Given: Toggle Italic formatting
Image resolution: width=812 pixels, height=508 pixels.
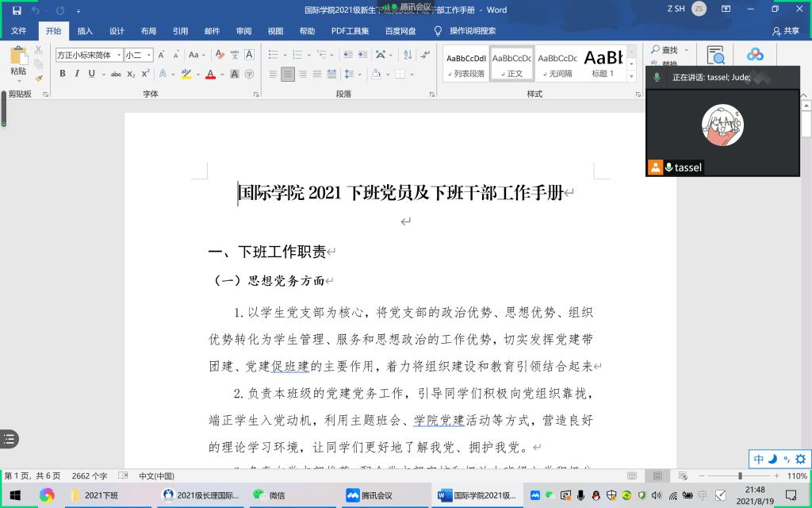Looking at the screenshot, I should pos(77,74).
